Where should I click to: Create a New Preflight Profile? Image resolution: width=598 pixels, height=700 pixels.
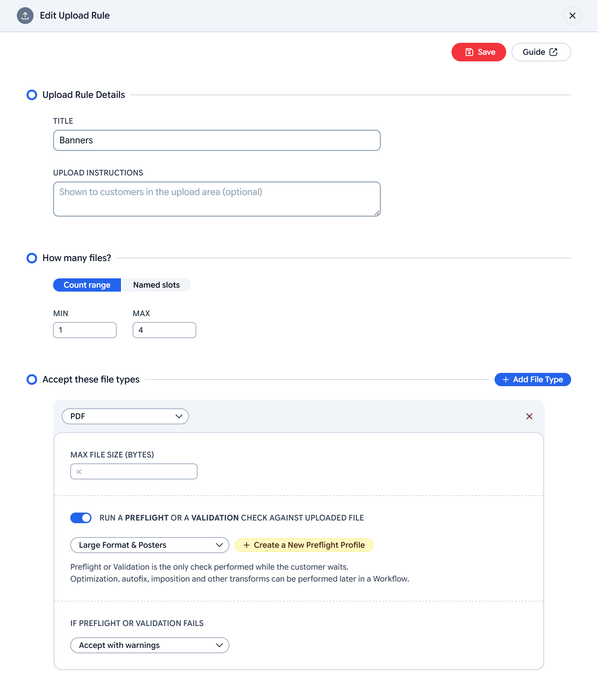click(304, 545)
